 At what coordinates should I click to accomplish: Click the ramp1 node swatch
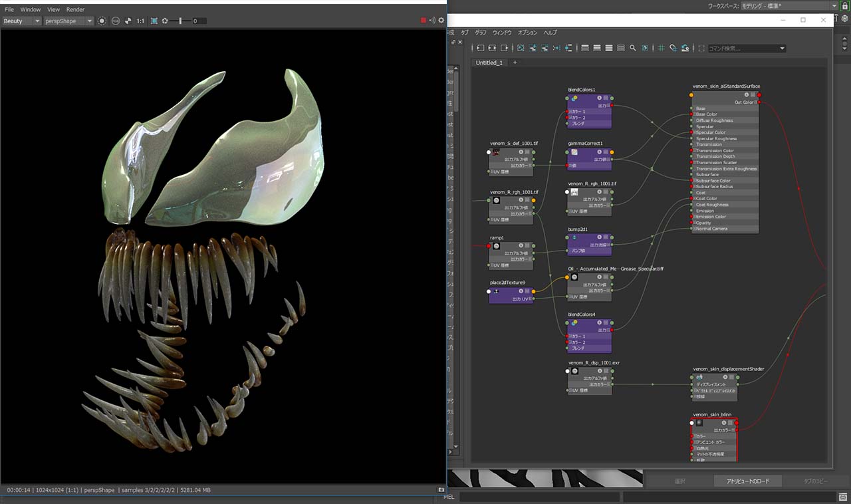click(x=496, y=246)
